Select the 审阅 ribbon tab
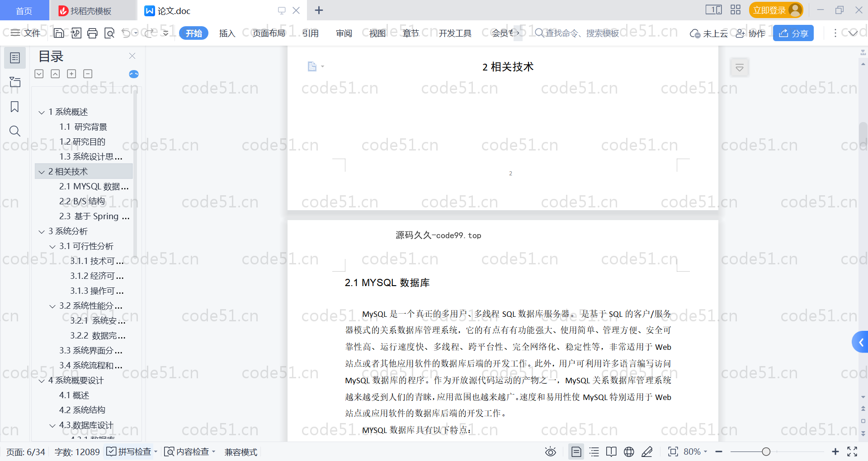868x461 pixels. (x=344, y=33)
